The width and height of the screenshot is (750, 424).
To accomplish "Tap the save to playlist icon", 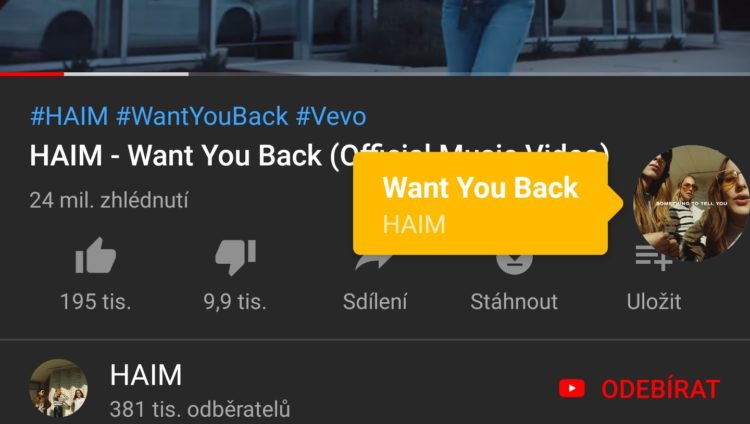I will click(x=653, y=258).
